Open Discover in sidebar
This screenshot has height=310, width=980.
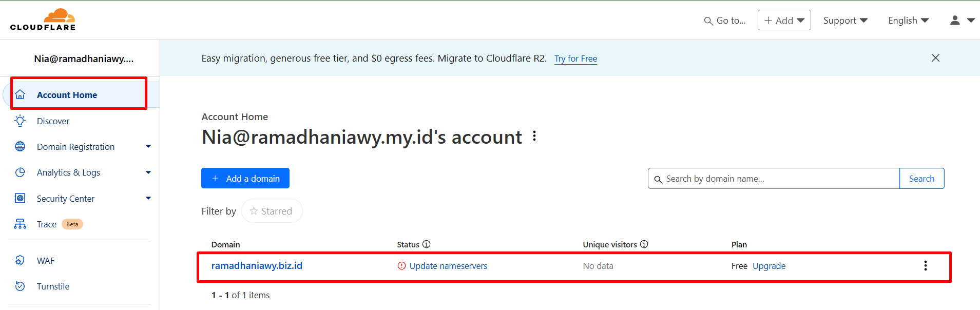coord(53,121)
